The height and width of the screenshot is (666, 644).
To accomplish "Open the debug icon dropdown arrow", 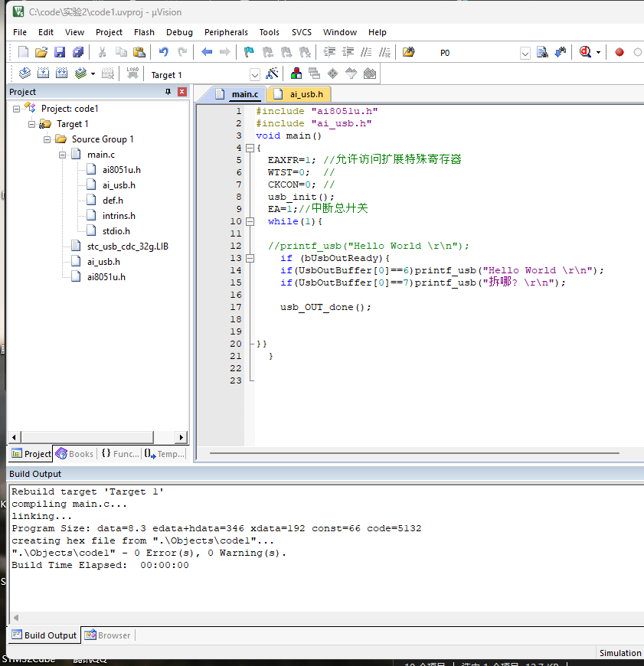I will 598,53.
